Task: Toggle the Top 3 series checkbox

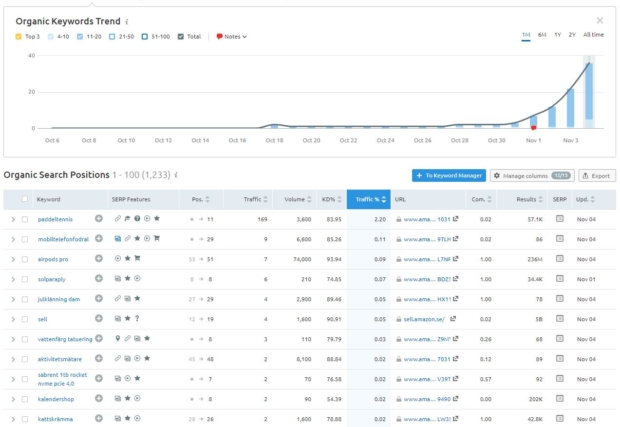Action: click(18, 36)
